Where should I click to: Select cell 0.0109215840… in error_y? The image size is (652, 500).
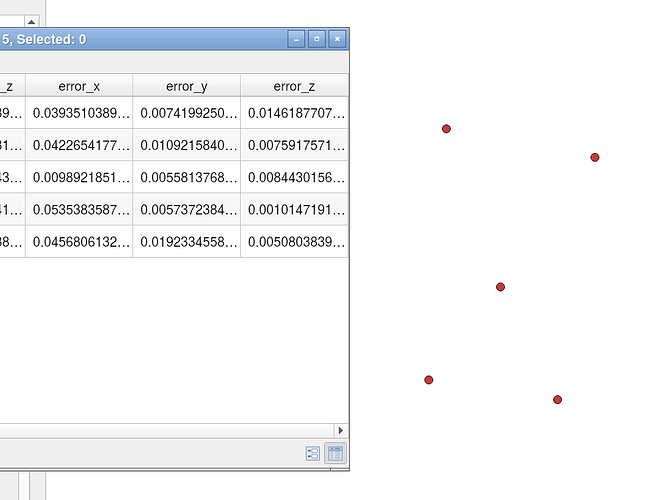tap(187, 145)
